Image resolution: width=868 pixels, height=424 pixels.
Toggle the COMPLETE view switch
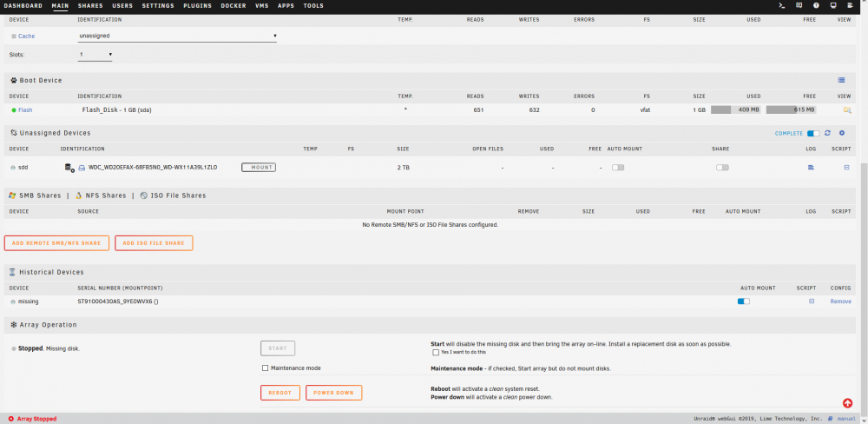pyautogui.click(x=813, y=134)
